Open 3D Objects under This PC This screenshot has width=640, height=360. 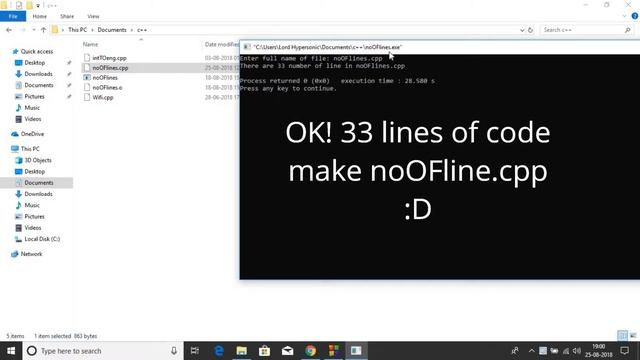coord(38,160)
